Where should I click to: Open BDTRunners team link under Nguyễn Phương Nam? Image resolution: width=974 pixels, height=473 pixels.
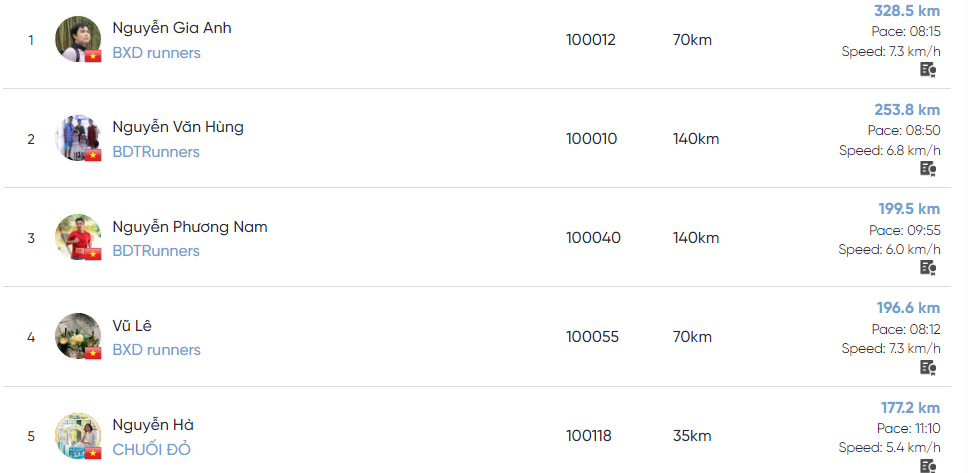point(156,250)
